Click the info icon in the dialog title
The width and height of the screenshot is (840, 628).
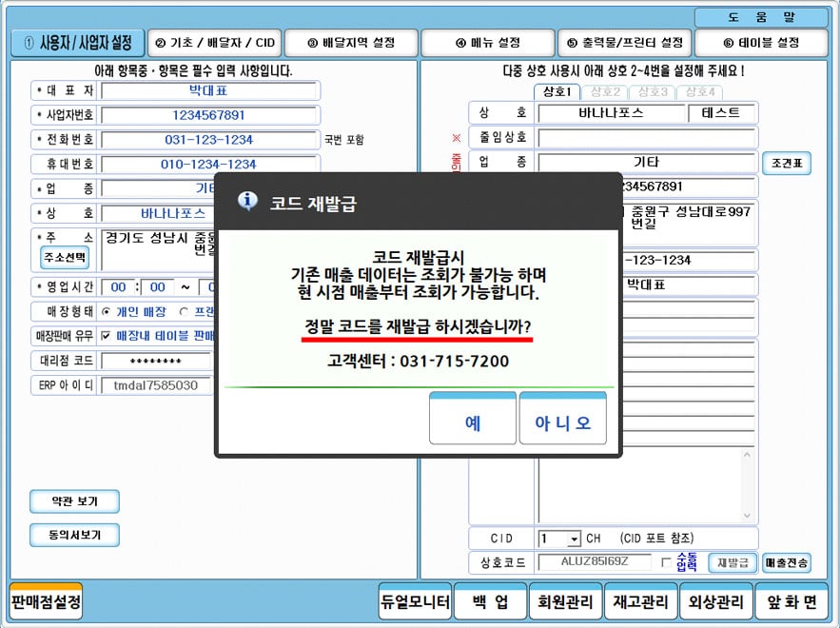tap(247, 201)
